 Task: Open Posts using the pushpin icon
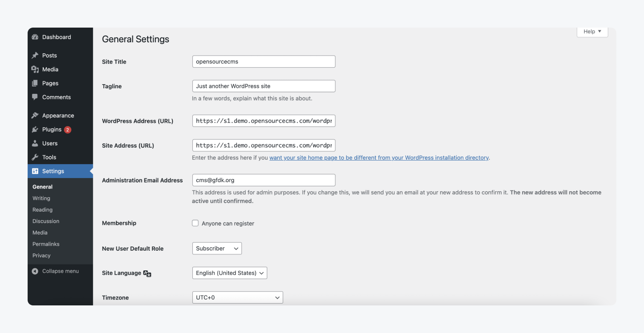[x=35, y=55]
